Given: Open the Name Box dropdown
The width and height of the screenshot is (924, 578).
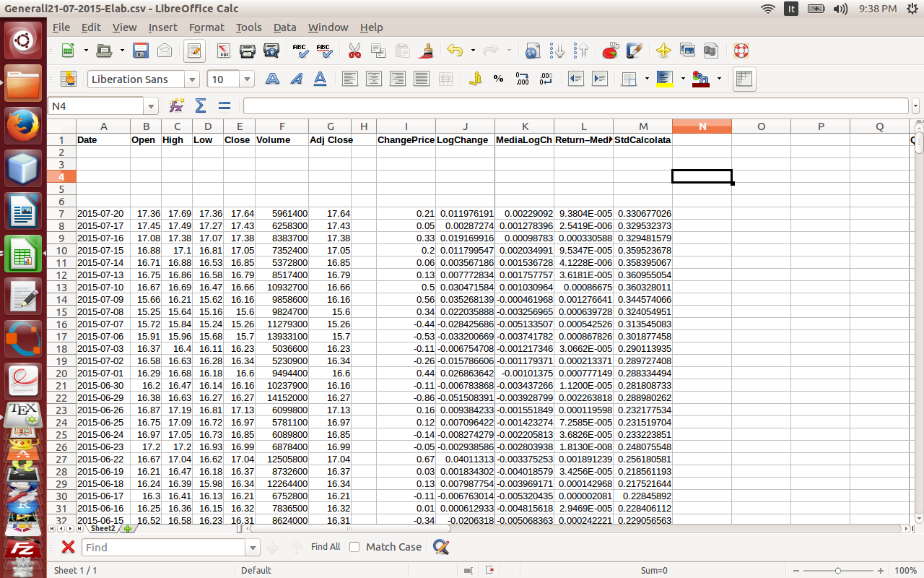Looking at the screenshot, I should [151, 106].
